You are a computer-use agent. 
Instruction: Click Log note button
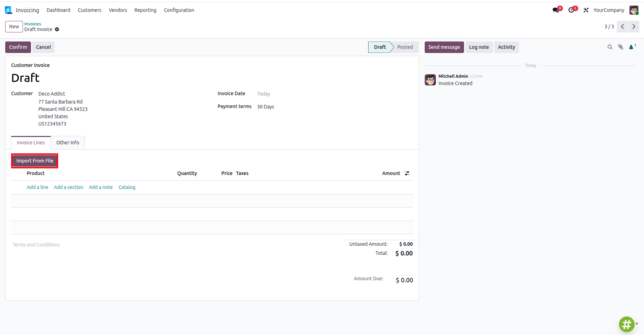[479, 47]
